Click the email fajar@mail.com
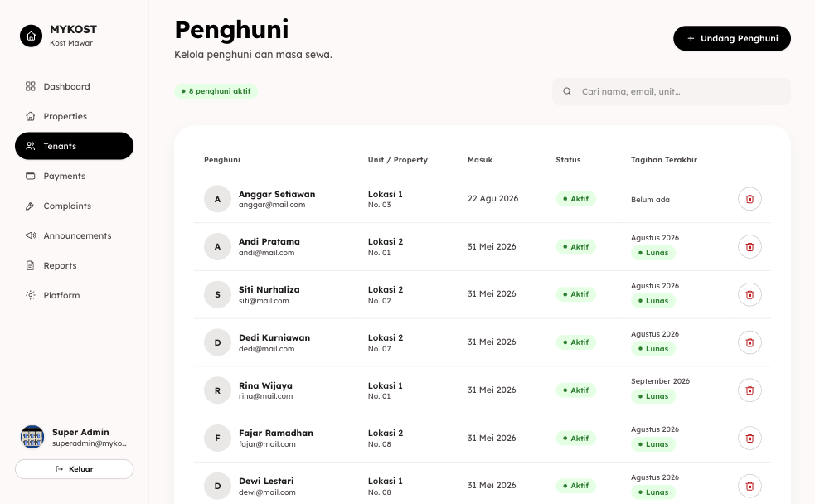The width and height of the screenshot is (815, 504). [267, 444]
